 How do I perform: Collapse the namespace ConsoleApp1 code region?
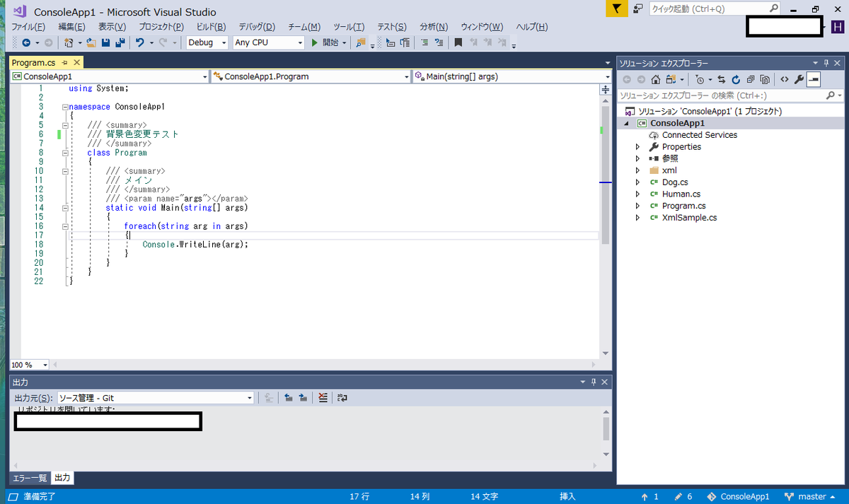coord(64,107)
